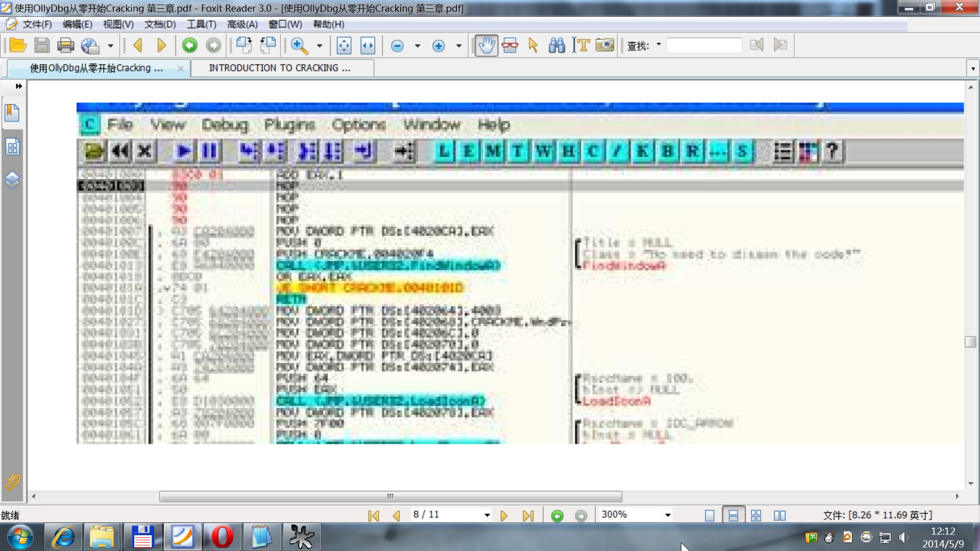Image resolution: width=980 pixels, height=551 pixels.
Task: Close the 使用OllyDbg从零开始Cracking tab
Action: (x=181, y=68)
